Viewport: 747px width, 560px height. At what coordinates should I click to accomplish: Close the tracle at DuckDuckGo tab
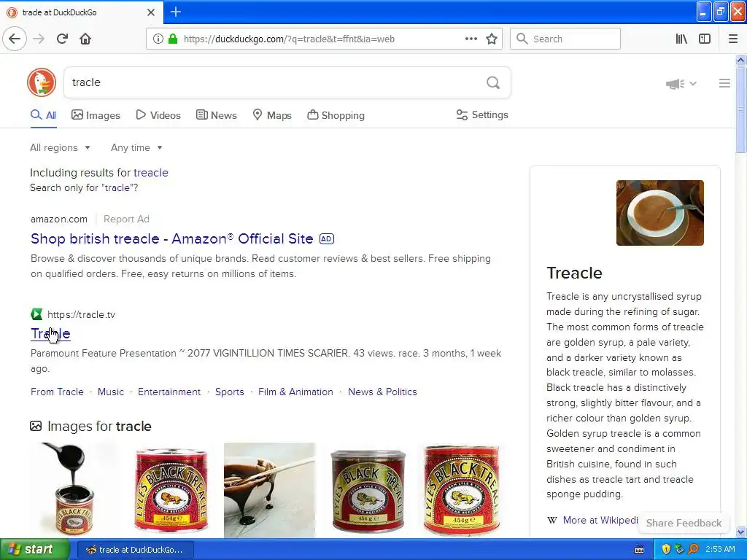151,12
